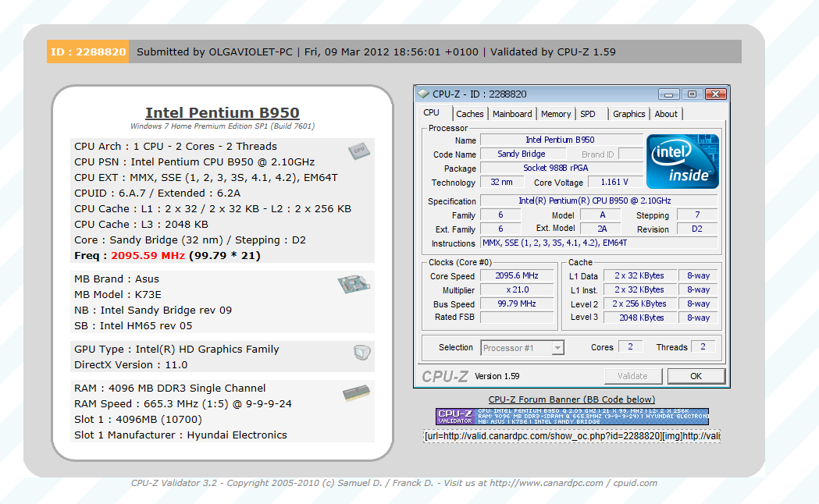Maximize the CPU-Z window
Viewport: 819px width, 504px height.
pos(692,94)
